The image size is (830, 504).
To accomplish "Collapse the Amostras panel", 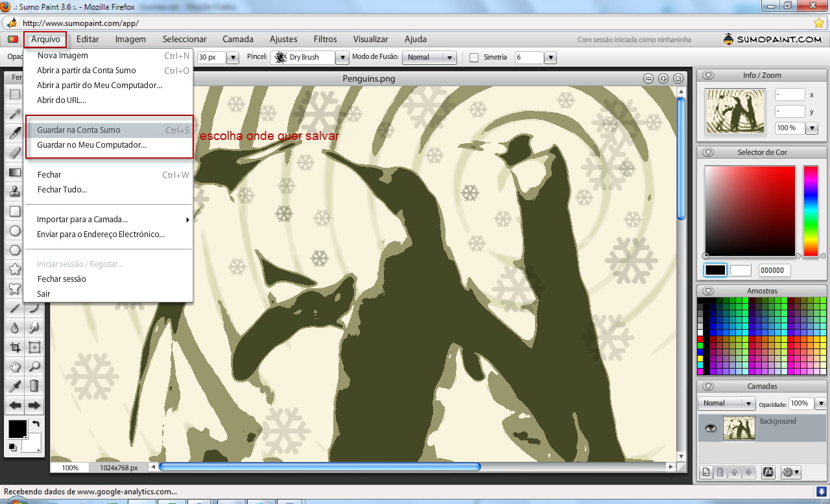I will tap(708, 291).
